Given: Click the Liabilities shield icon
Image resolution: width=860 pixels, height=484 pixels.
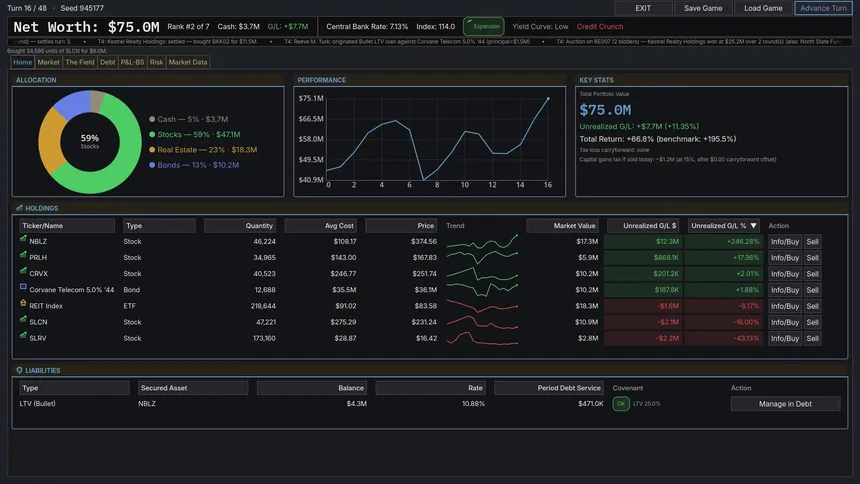Looking at the screenshot, I should (x=19, y=370).
